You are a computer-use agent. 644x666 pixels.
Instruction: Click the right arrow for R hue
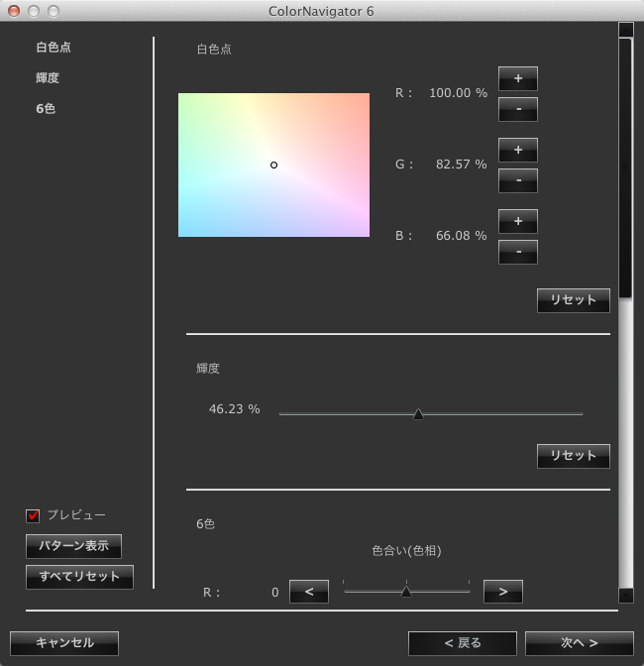502,592
